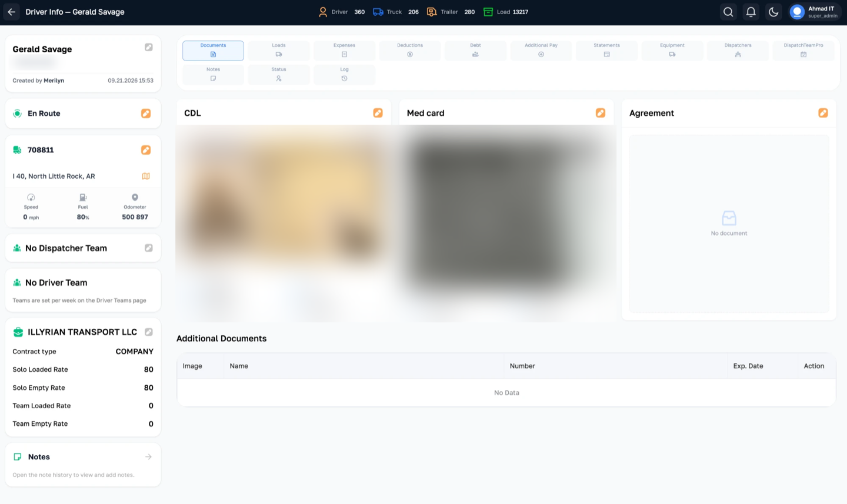The height and width of the screenshot is (504, 847).
Task: Edit Gerald Savage name card
Action: pyautogui.click(x=149, y=47)
